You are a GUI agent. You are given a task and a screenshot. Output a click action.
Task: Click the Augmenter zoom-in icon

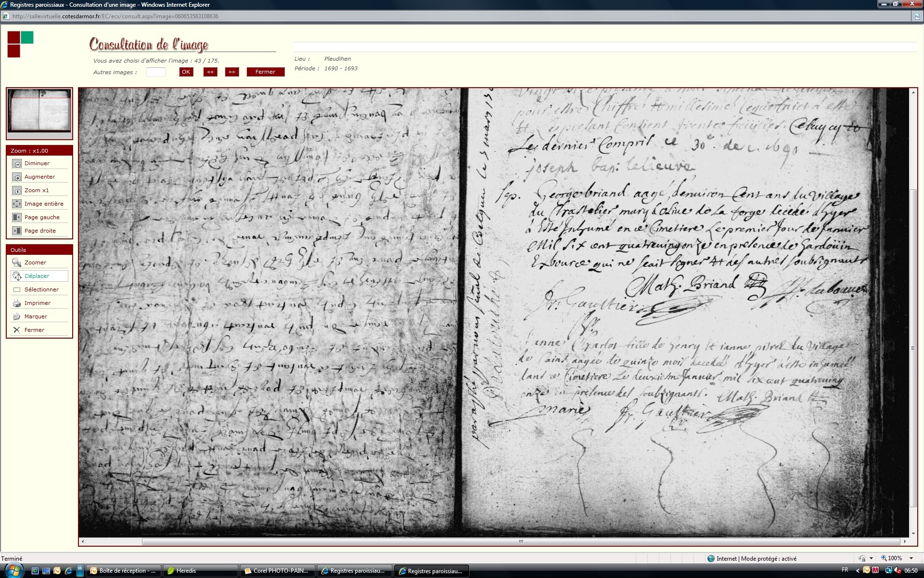(17, 177)
